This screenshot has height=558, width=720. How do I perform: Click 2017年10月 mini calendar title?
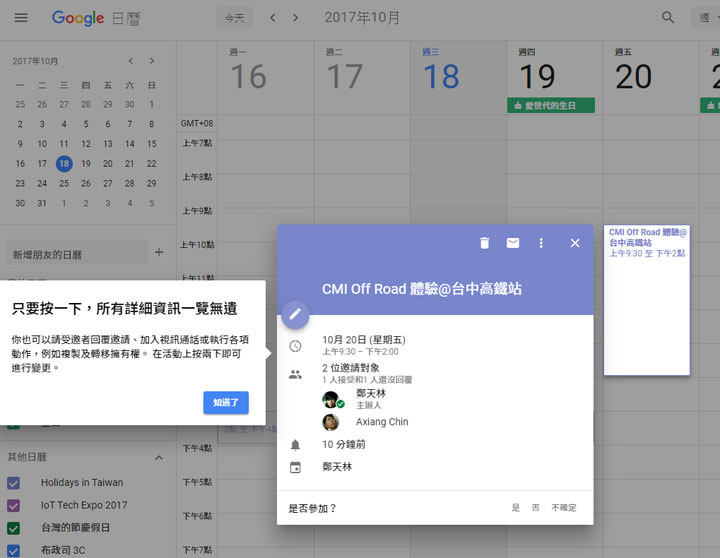(x=35, y=61)
